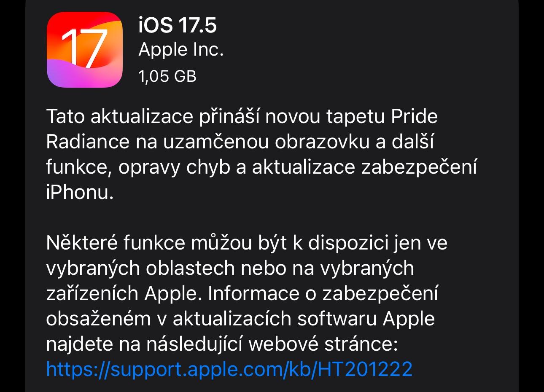The image size is (544, 392).
Task: Click the Apple Inc. developer name
Action: 181,50
